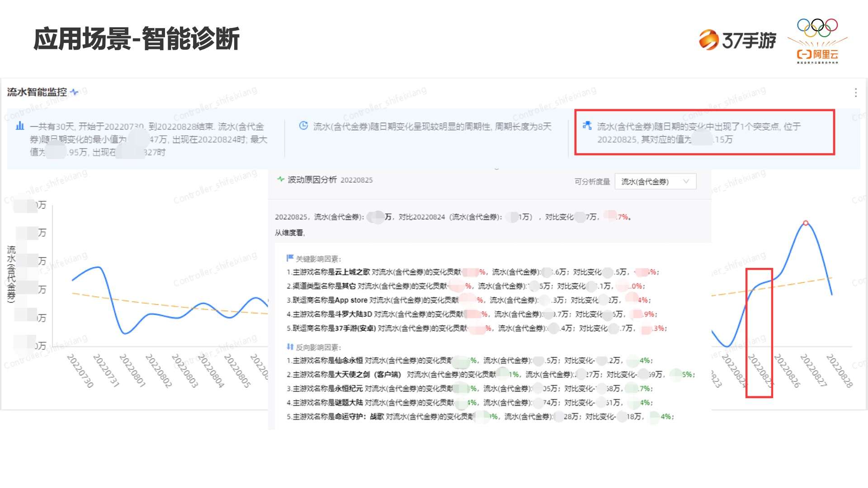This screenshot has height=488, width=868.
Task: Click the x-axis label 20220828
Action: click(840, 371)
